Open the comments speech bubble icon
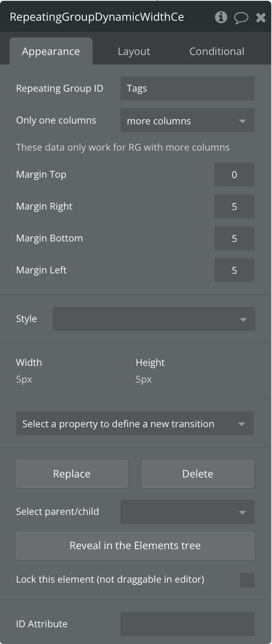 click(x=241, y=18)
